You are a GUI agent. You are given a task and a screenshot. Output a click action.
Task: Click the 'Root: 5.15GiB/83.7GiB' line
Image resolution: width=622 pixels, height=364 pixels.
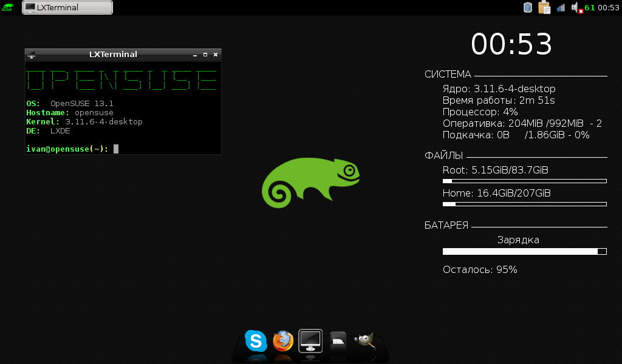(x=496, y=170)
